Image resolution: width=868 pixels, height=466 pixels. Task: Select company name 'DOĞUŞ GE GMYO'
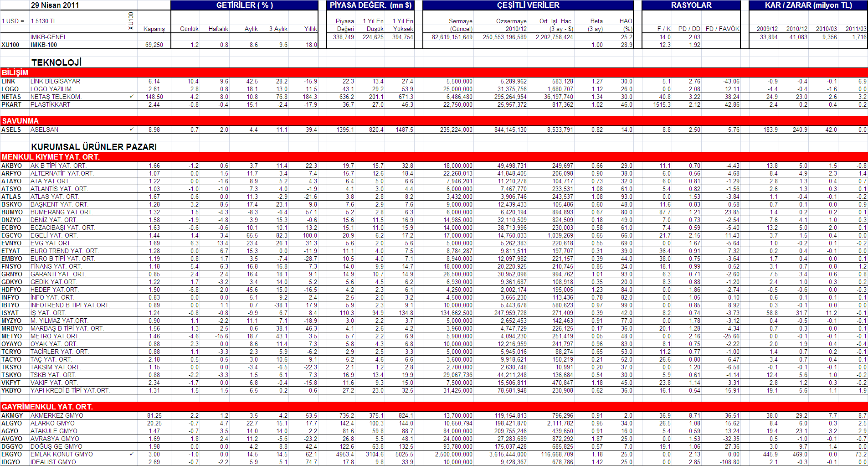pos(56,446)
